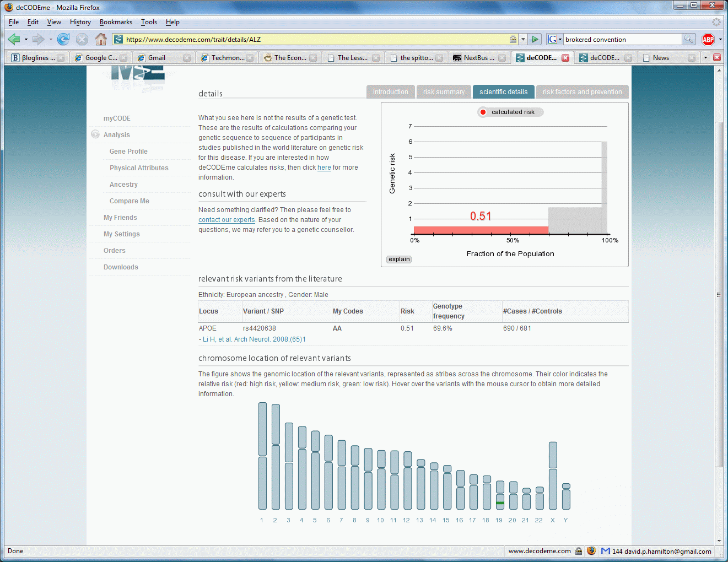Open My Friends in sidebar
Image resolution: width=728 pixels, height=562 pixels.
point(120,218)
